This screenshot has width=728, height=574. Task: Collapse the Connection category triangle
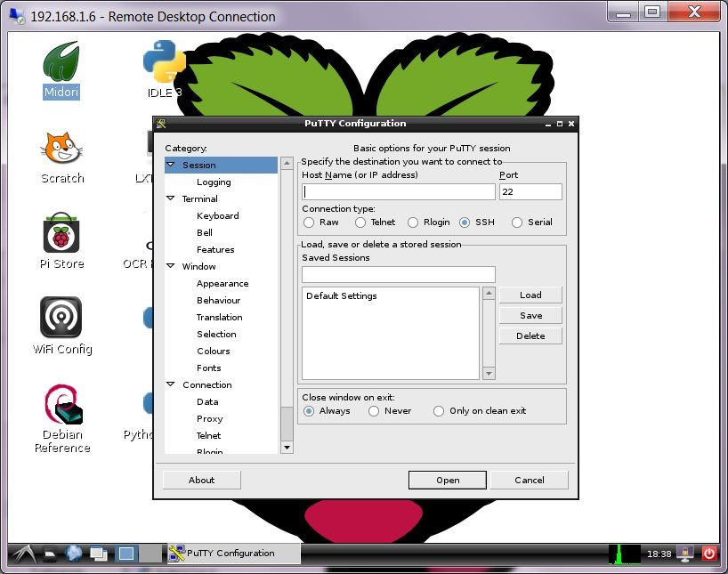[x=170, y=384]
